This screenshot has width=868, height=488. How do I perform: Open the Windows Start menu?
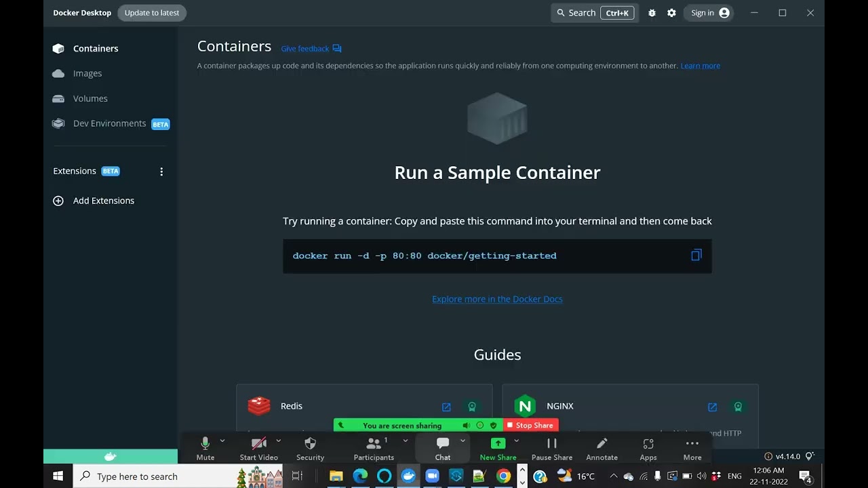click(x=58, y=476)
